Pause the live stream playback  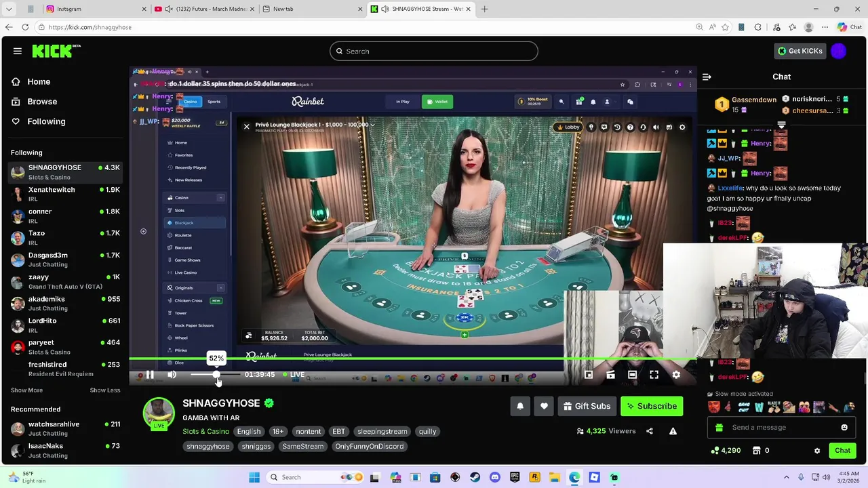pos(150,375)
